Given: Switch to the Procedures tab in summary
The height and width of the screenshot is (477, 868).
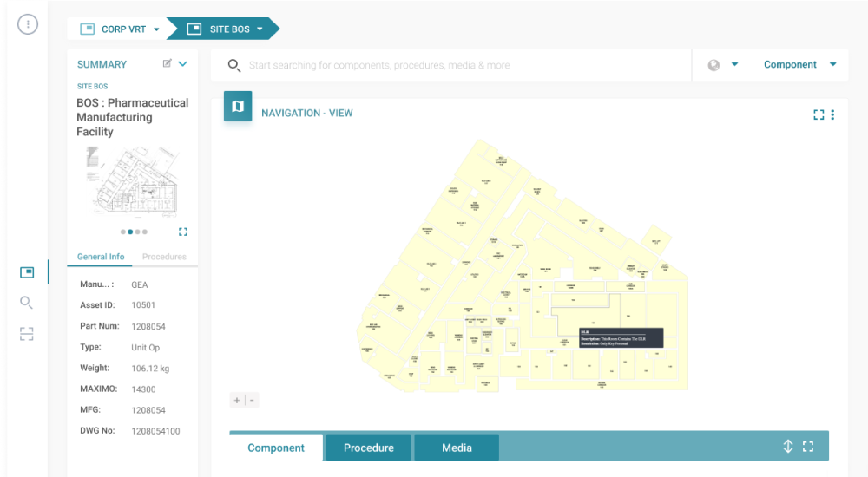Looking at the screenshot, I should pos(164,257).
